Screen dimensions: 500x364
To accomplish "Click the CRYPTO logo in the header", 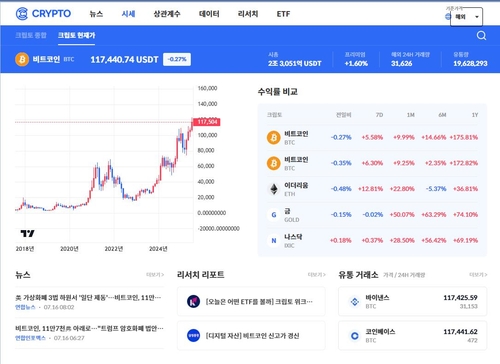I will tap(43, 14).
